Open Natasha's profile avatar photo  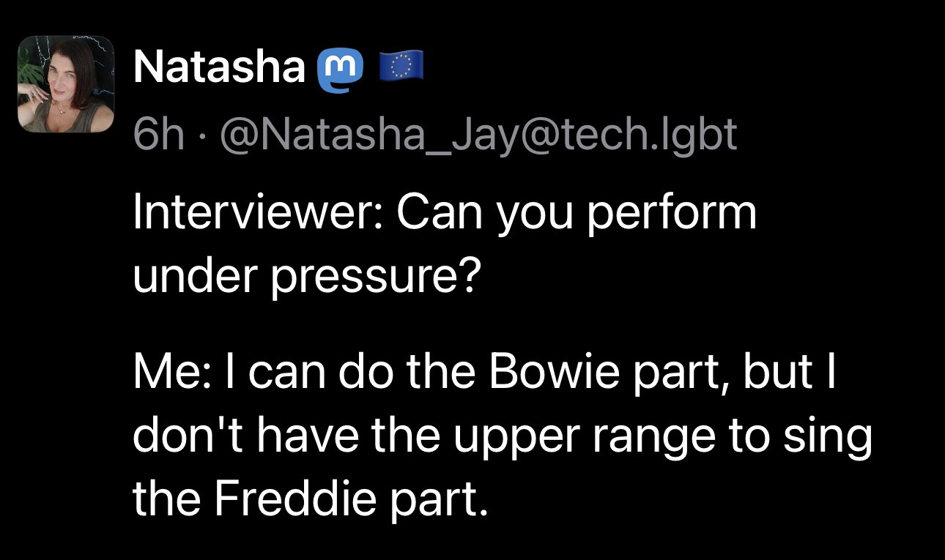tap(66, 84)
